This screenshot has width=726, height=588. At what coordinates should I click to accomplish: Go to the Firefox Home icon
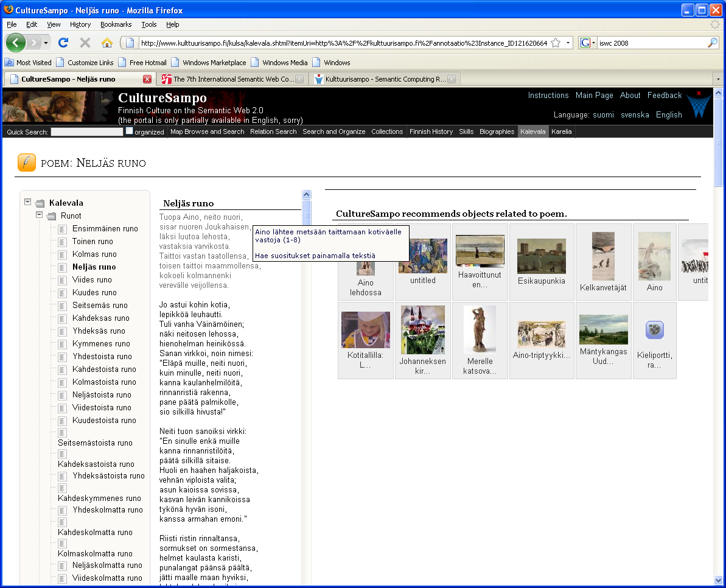(107, 43)
